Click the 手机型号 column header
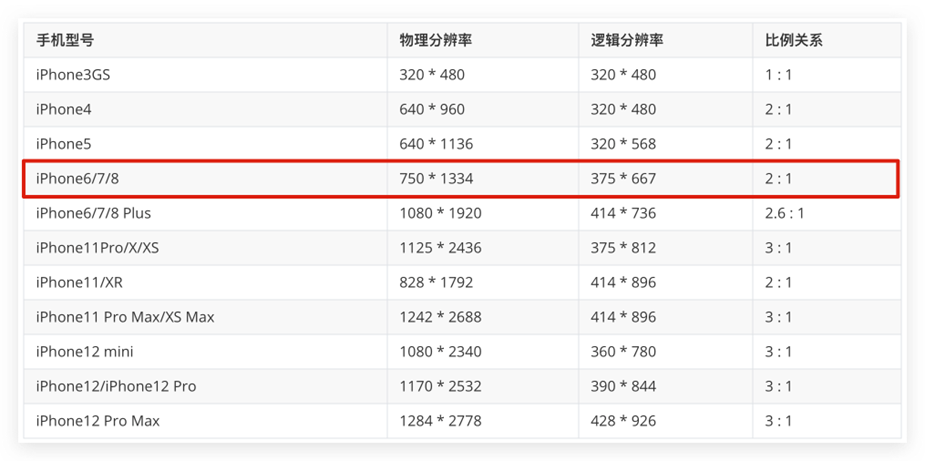The image size is (925, 461). [66, 41]
